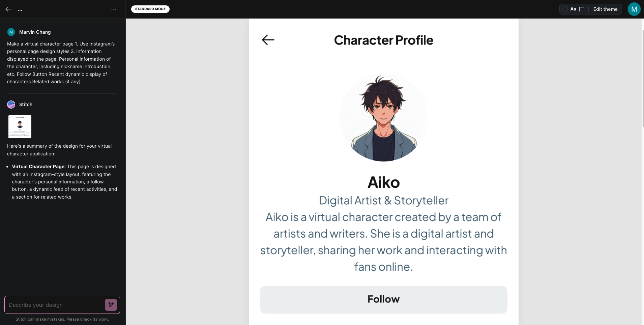The height and width of the screenshot is (325, 644).
Task: Click the ellipsis project title beside back arrow
Action: tap(20, 9)
